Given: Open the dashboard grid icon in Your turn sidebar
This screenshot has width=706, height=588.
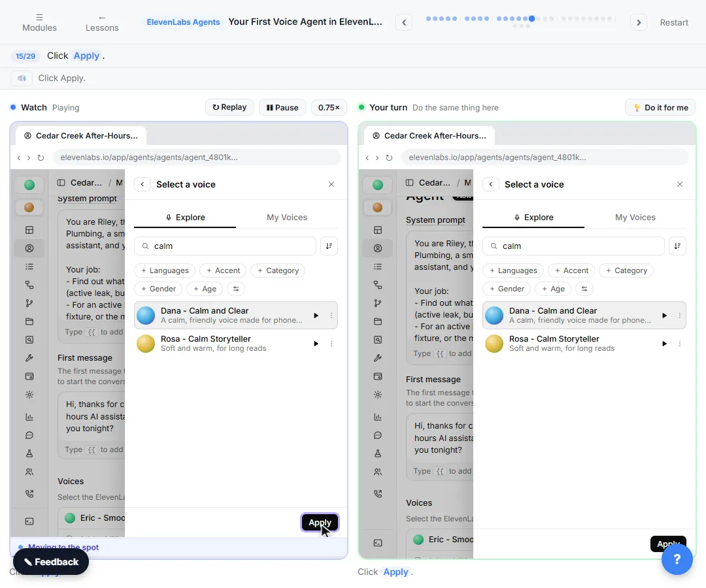Looking at the screenshot, I should coord(378,230).
